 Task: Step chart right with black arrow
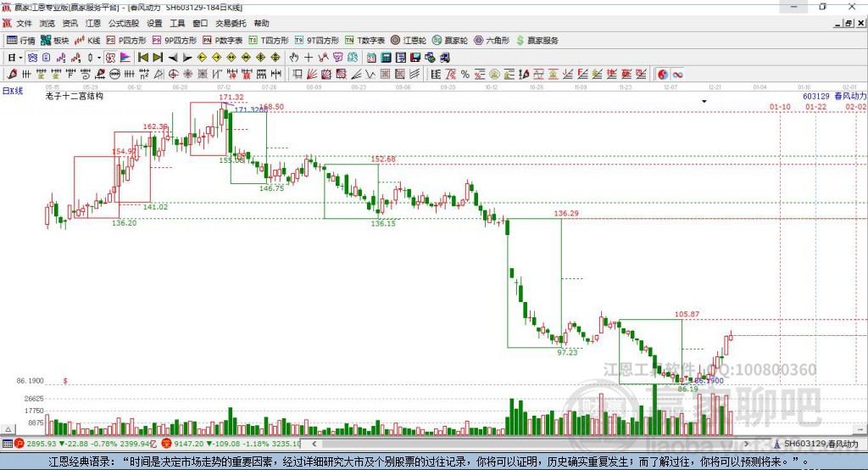point(187,58)
